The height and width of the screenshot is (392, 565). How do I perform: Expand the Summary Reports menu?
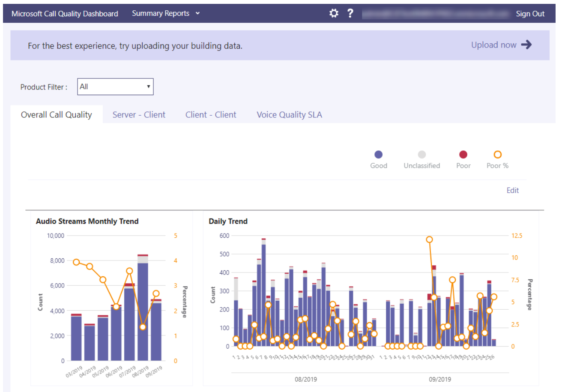166,13
